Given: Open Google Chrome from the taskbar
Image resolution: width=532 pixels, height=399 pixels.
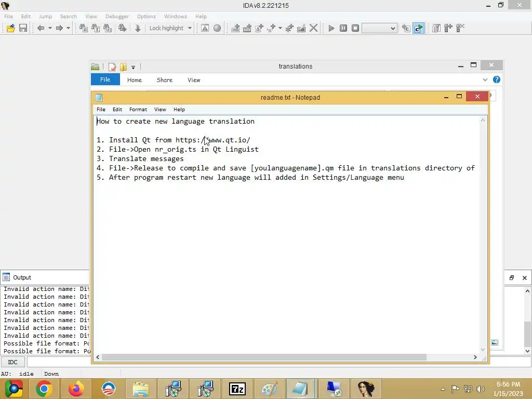Looking at the screenshot, I should point(44,389).
